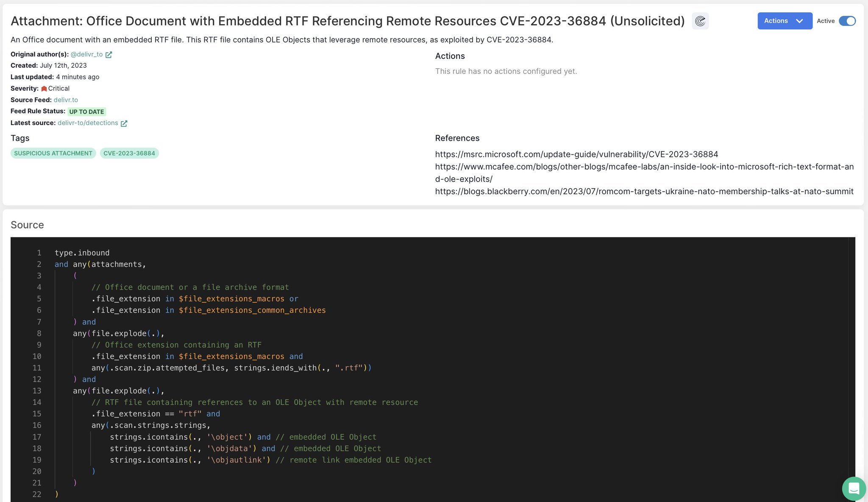Disable the Active toggle switch

tap(847, 20)
